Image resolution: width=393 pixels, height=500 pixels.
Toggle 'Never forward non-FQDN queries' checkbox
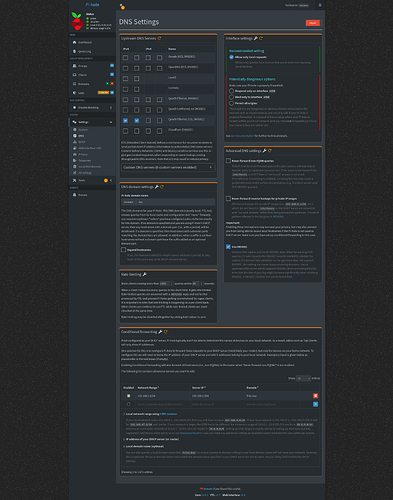tap(228, 161)
